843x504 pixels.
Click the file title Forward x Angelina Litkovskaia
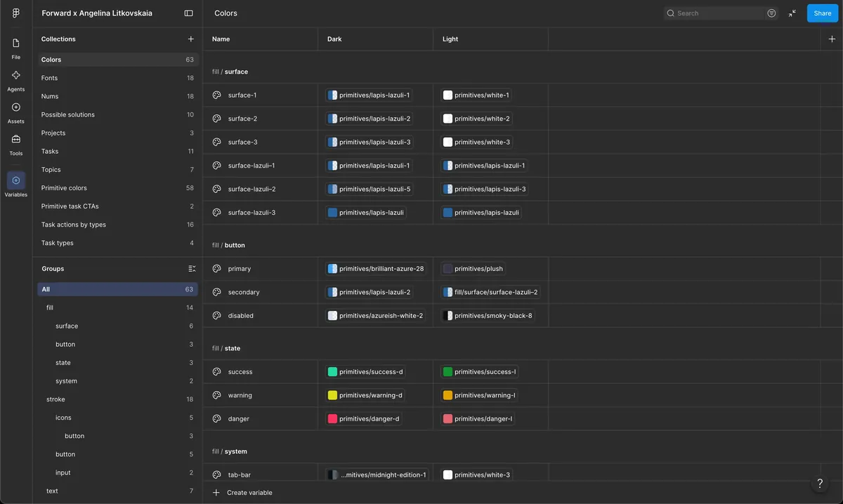97,13
